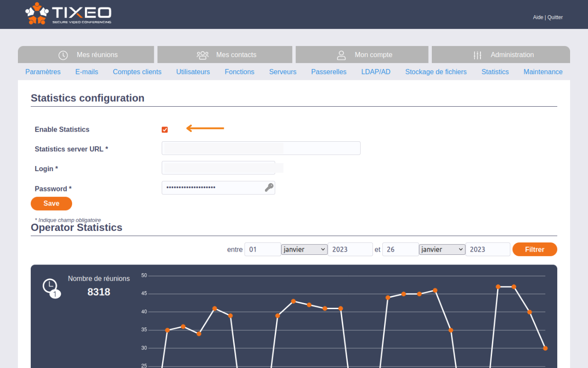Click into the Password field

pyautogui.click(x=218, y=188)
